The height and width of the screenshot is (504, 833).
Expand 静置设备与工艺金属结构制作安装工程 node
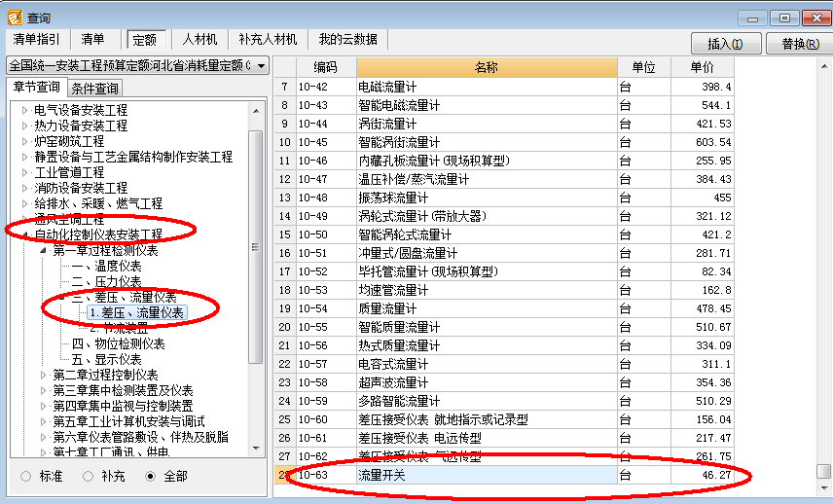pos(24,157)
